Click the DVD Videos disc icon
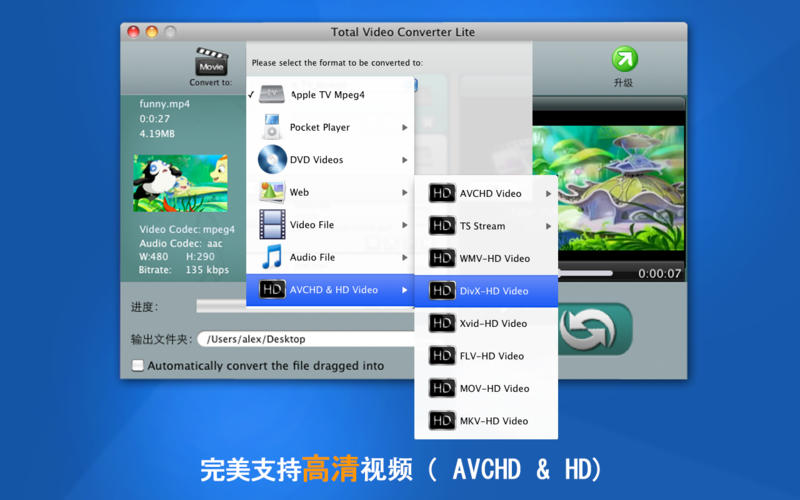This screenshot has width=800, height=500. click(272, 159)
